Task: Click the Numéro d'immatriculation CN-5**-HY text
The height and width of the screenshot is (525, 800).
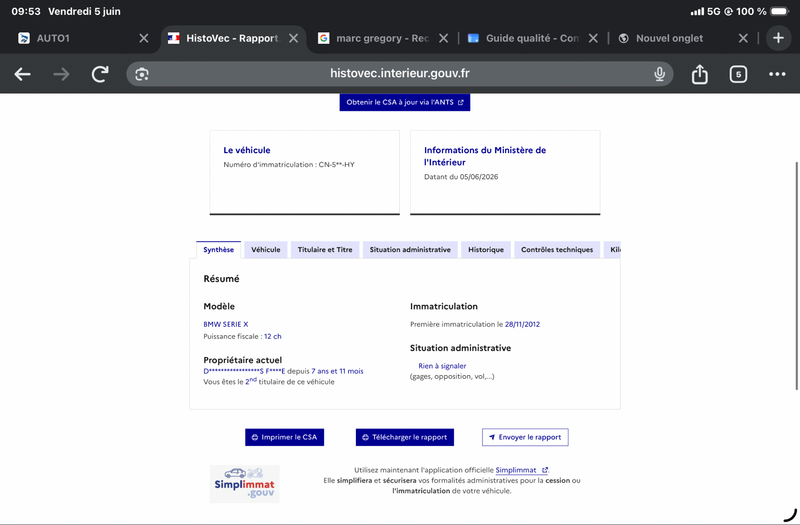Action: point(289,164)
